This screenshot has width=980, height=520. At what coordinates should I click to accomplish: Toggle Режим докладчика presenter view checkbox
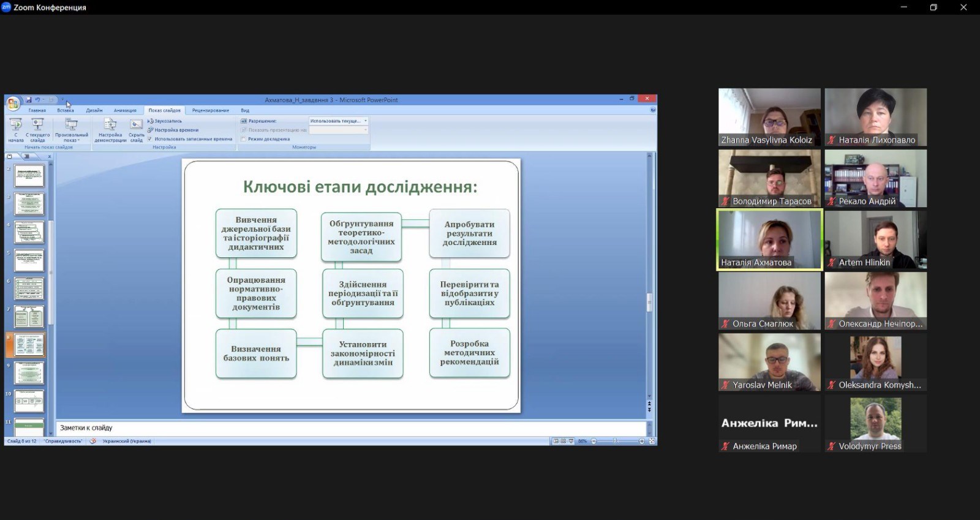point(244,139)
